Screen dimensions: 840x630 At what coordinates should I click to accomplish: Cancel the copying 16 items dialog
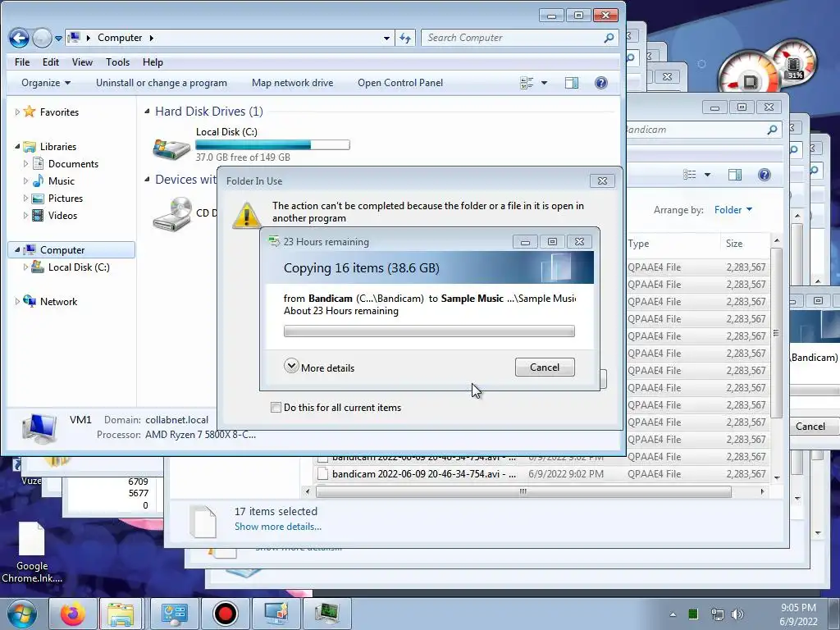(x=545, y=367)
